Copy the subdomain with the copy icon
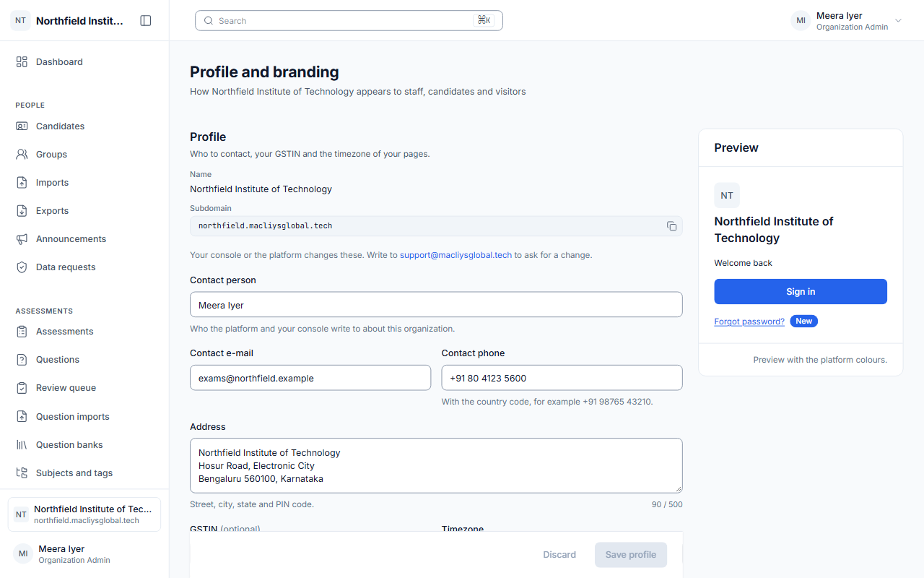924x578 pixels. click(x=671, y=226)
